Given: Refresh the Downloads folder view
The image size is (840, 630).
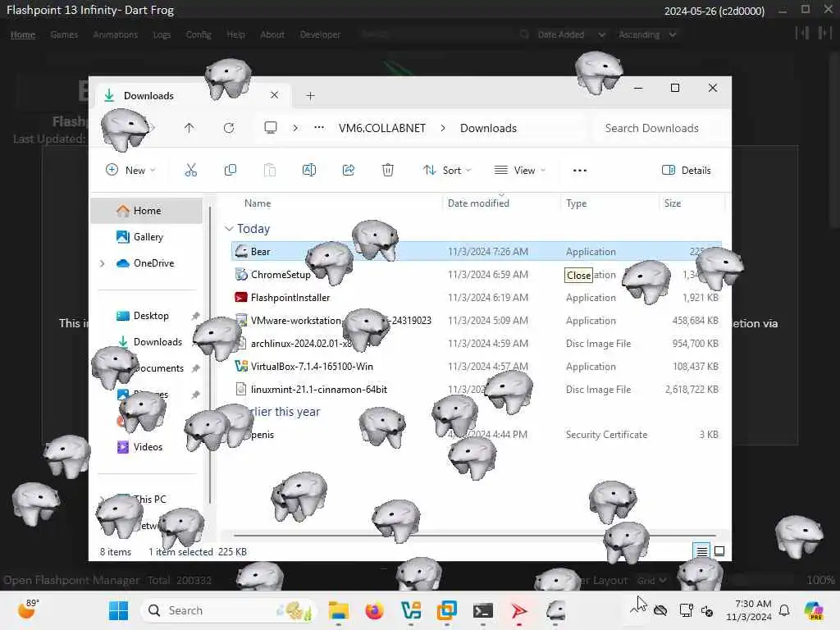Looking at the screenshot, I should pyautogui.click(x=229, y=128).
